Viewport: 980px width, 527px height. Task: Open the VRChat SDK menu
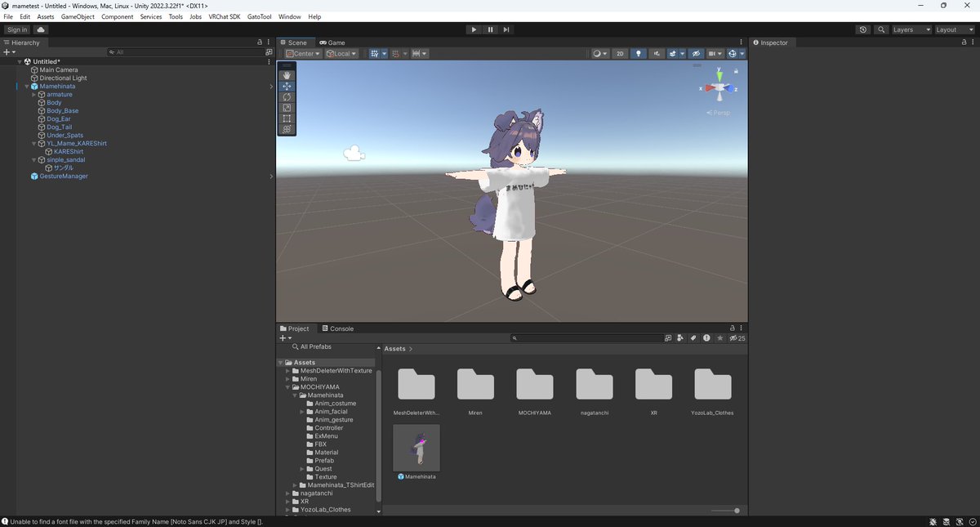pos(225,16)
